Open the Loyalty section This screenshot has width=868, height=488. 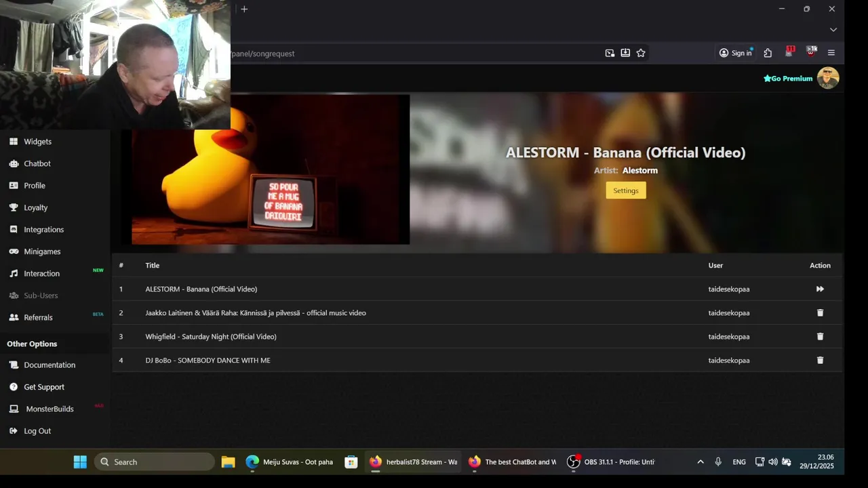[x=35, y=207]
